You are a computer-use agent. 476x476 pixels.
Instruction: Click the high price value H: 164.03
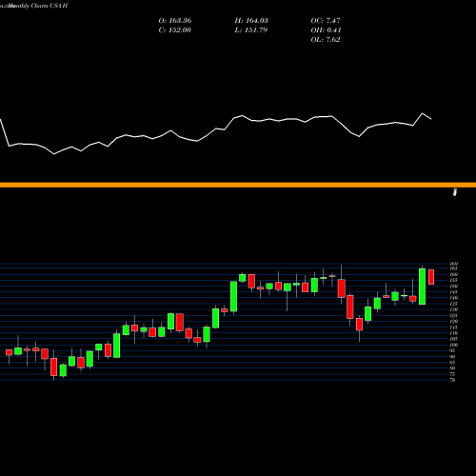[x=251, y=21]
